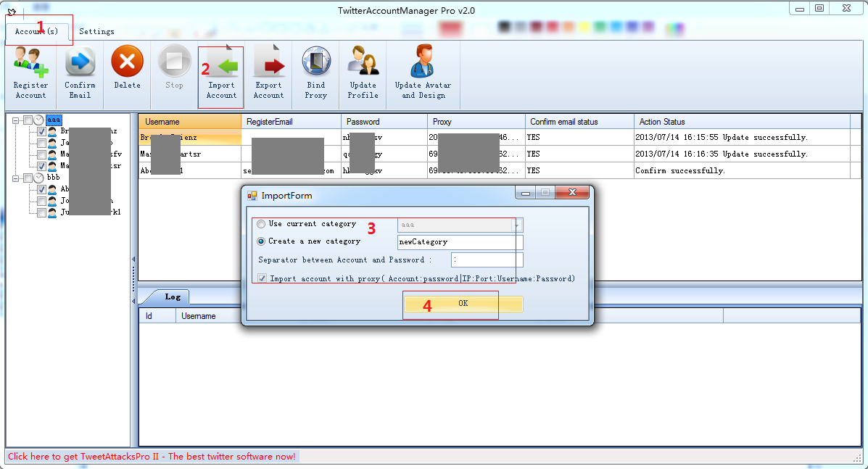Open the Export Account tool
The height and width of the screenshot is (469, 868).
pyautogui.click(x=268, y=71)
